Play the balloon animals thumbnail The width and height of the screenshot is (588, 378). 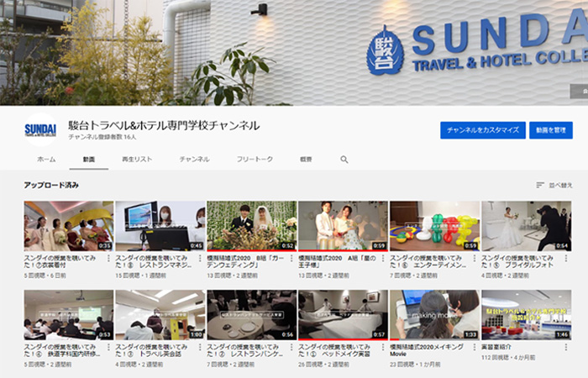tap(434, 226)
